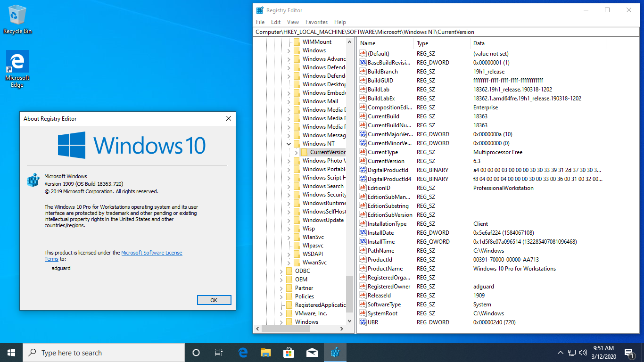
Task: Expand the Windows Mail tree node
Action: (x=289, y=101)
